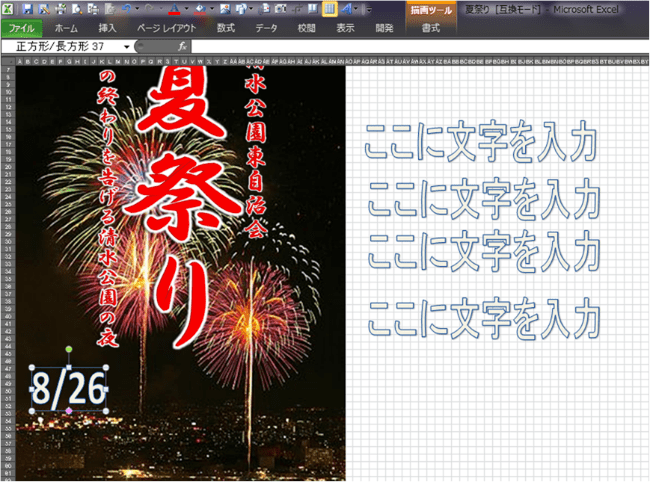Click the 描画ツール contextual header
The height and width of the screenshot is (482, 650).
(x=431, y=10)
